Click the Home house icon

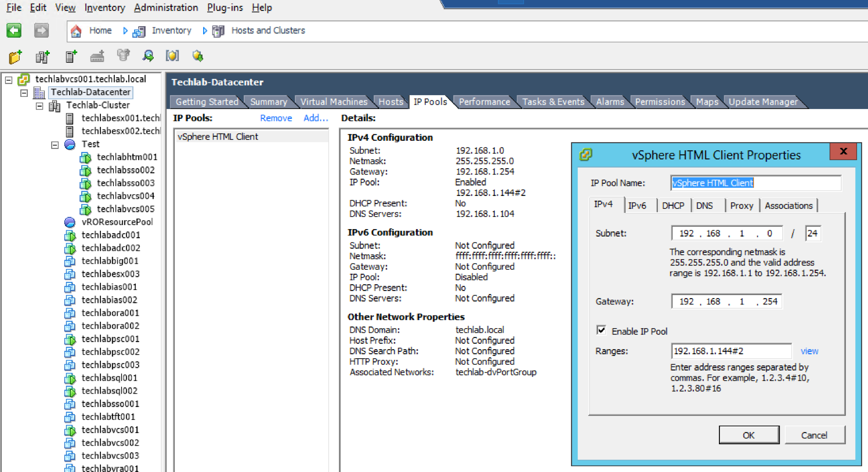(x=76, y=31)
